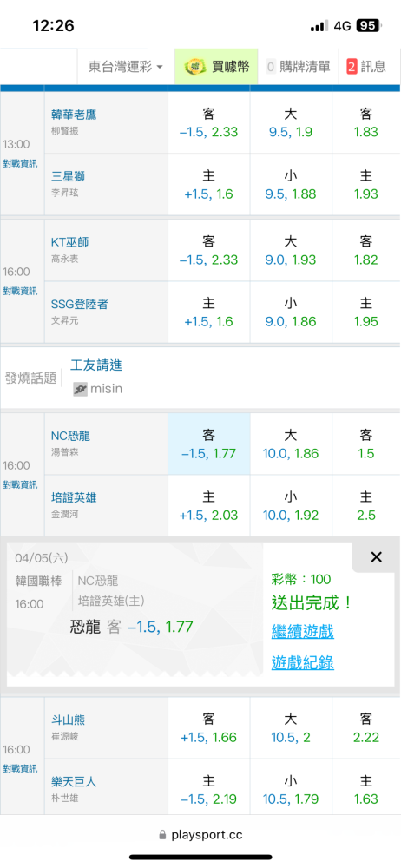Select 樂天巨人 主 1.63 moneyline
401x868 pixels.
coord(365,790)
